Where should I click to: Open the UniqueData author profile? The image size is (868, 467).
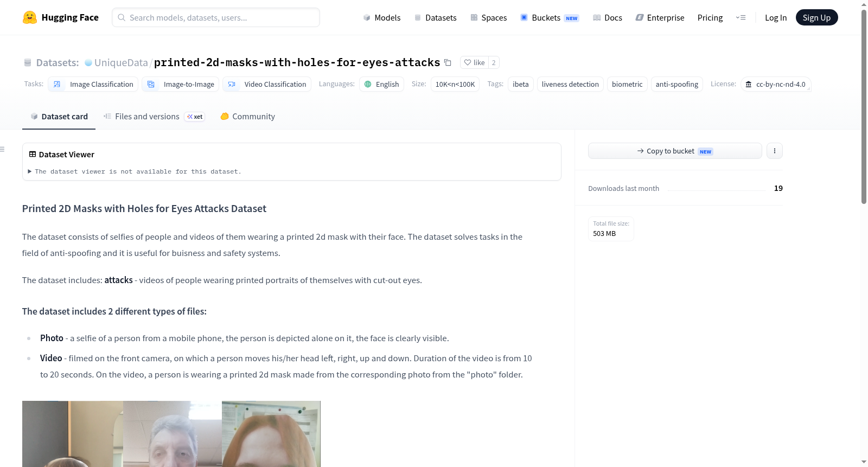pyautogui.click(x=121, y=62)
